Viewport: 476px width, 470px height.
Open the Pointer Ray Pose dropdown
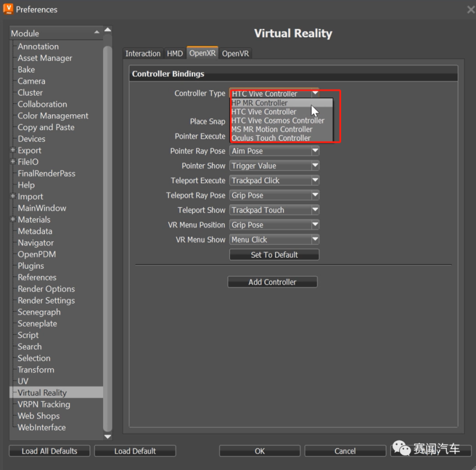[274, 151]
